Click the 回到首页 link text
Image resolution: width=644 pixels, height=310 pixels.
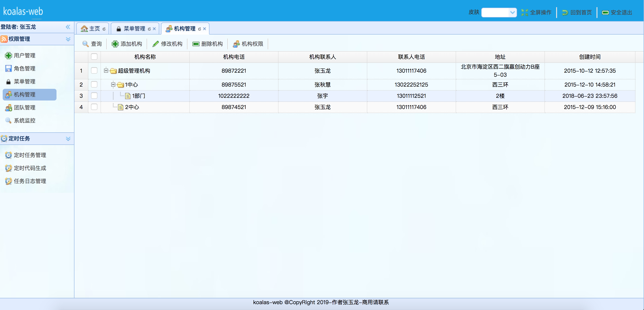click(x=581, y=12)
